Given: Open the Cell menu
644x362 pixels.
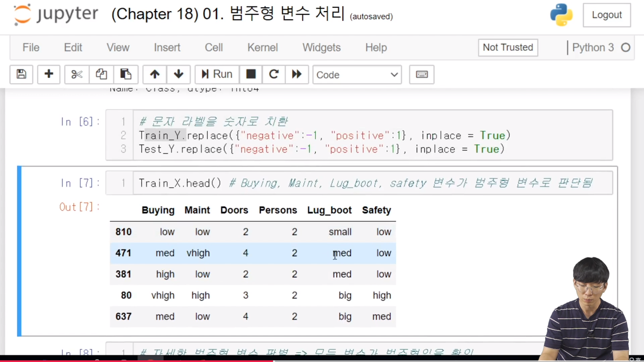Looking at the screenshot, I should point(214,47).
